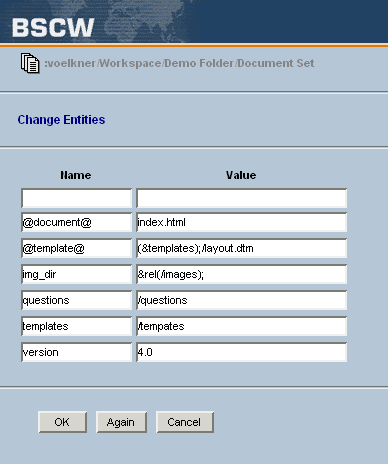Click the empty Value field in first row
Screen dimensions: 388x464
[242, 198]
